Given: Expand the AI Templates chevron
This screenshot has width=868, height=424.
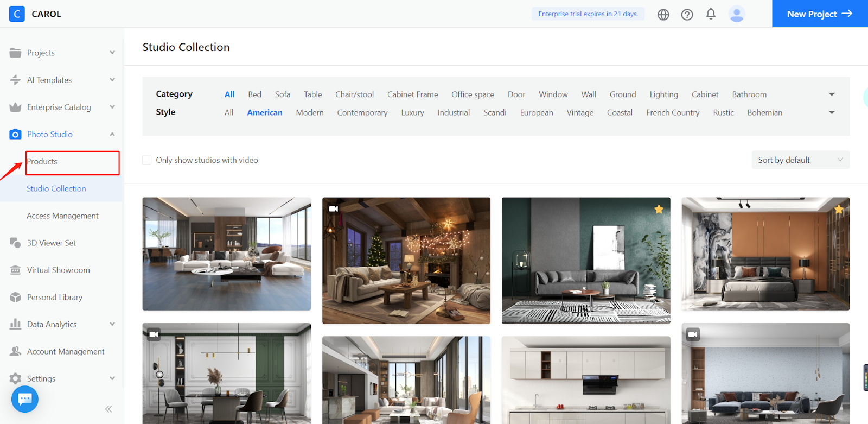Looking at the screenshot, I should click(x=112, y=80).
